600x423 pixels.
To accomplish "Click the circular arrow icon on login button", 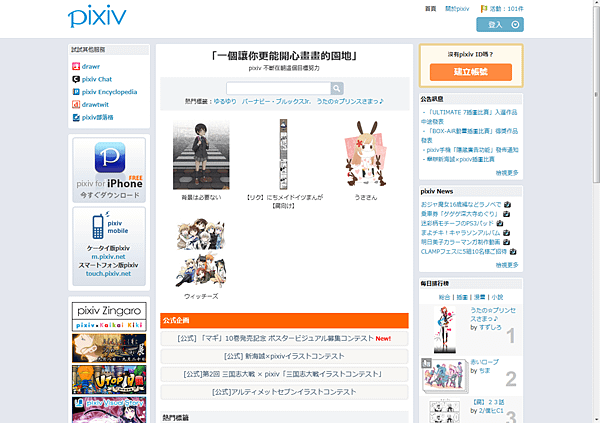I will (515, 25).
